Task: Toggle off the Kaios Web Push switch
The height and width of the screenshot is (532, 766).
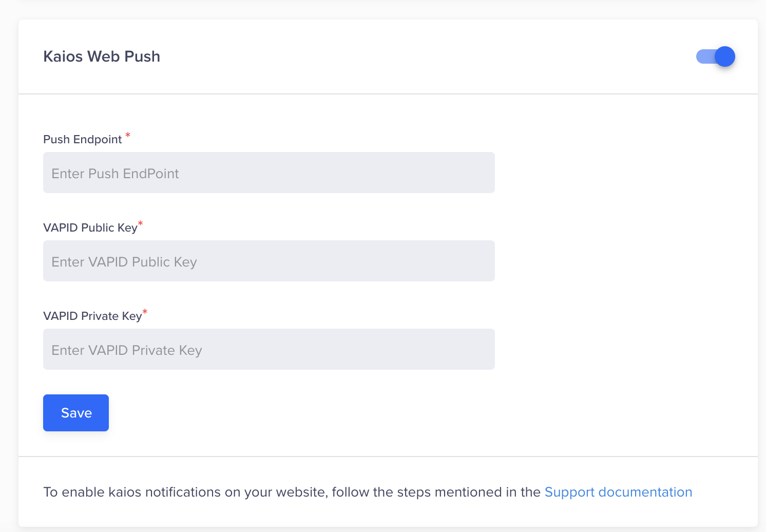Action: click(715, 56)
